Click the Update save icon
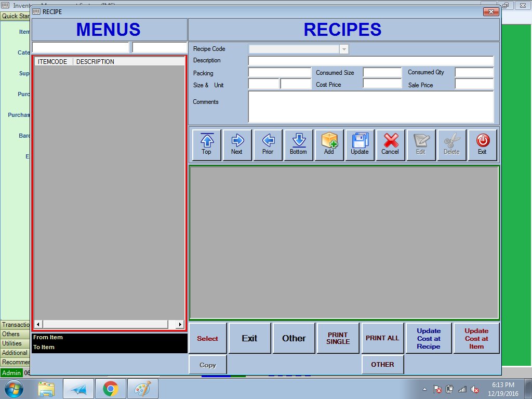Viewport: 532px width, 399px height. pos(360,144)
